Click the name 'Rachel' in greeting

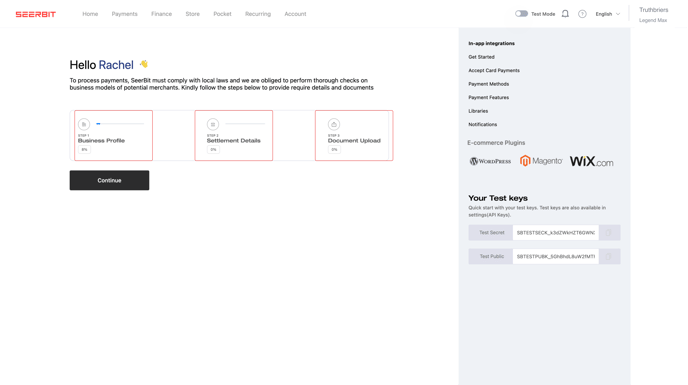tap(116, 65)
